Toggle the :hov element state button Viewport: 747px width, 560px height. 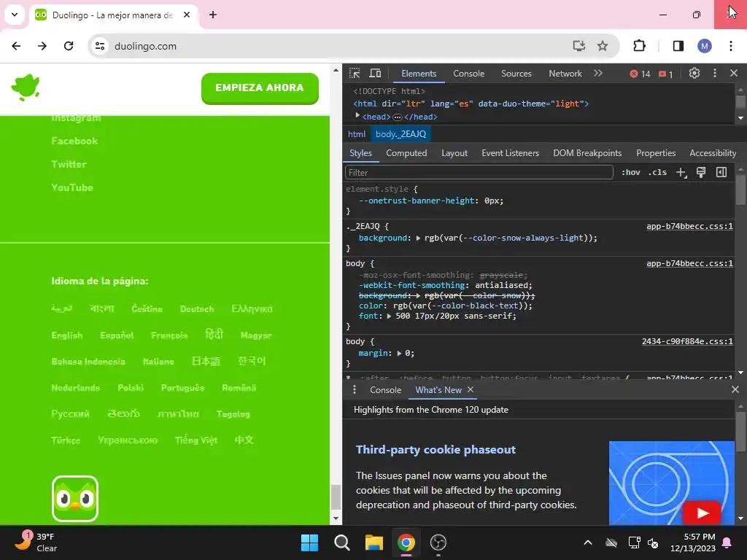pyautogui.click(x=631, y=172)
